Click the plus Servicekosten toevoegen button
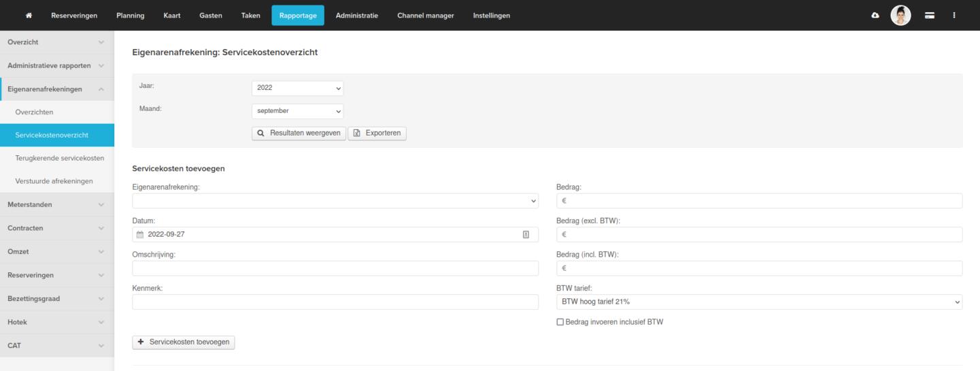Image resolution: width=980 pixels, height=371 pixels. tap(183, 342)
